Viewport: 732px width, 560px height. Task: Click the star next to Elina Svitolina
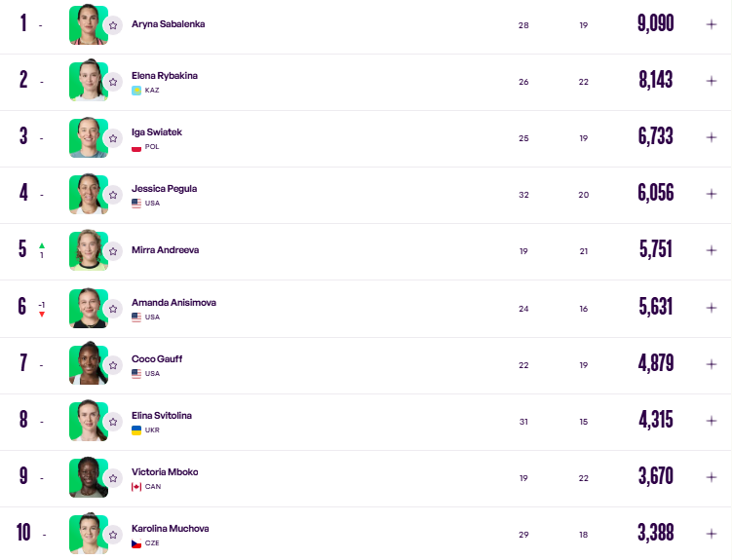[113, 422]
